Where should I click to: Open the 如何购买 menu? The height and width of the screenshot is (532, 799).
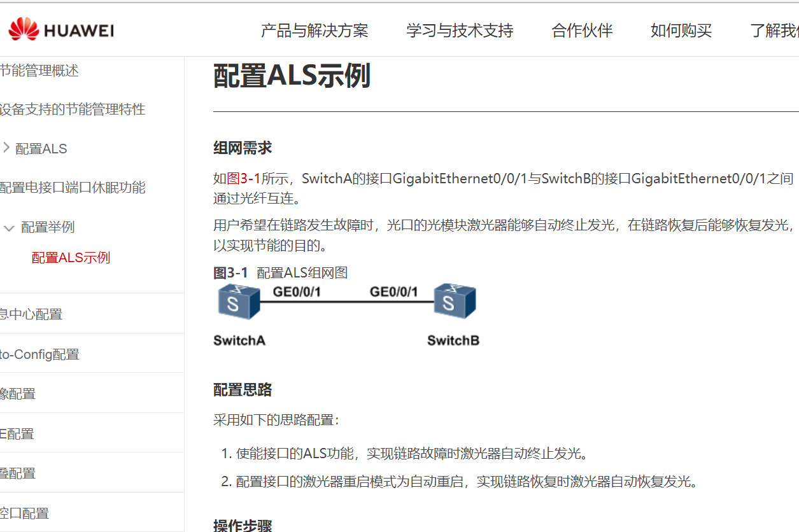[x=681, y=31]
